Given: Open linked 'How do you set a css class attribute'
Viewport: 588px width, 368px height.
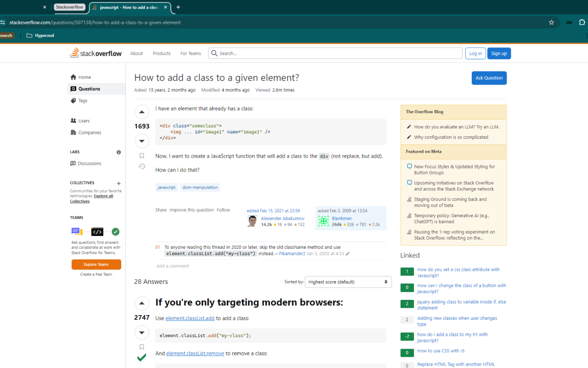Looking at the screenshot, I should pos(458,273).
